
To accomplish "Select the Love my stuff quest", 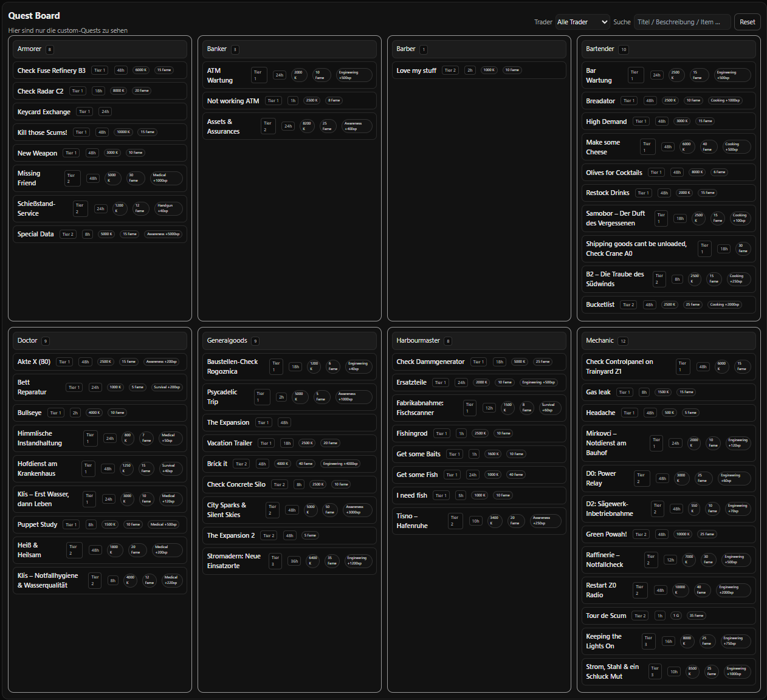I will tap(416, 70).
